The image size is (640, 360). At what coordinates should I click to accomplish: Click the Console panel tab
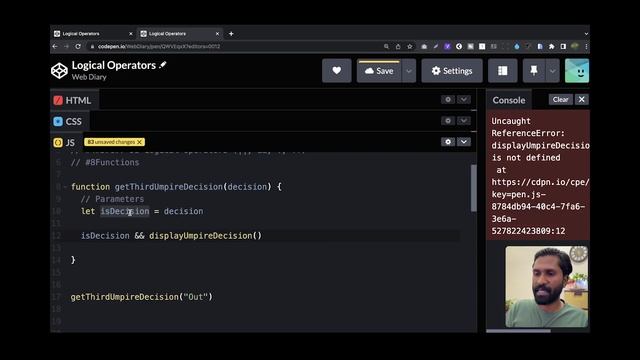pos(509,100)
